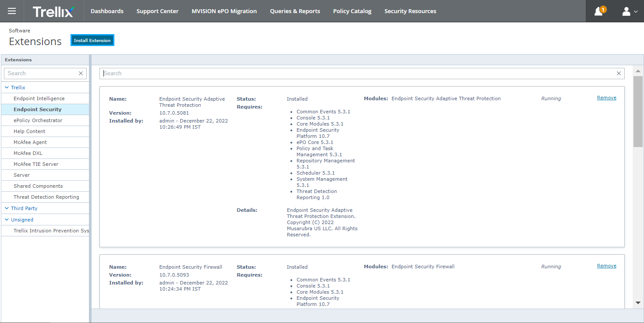Open the Policy Catalog

click(x=352, y=11)
